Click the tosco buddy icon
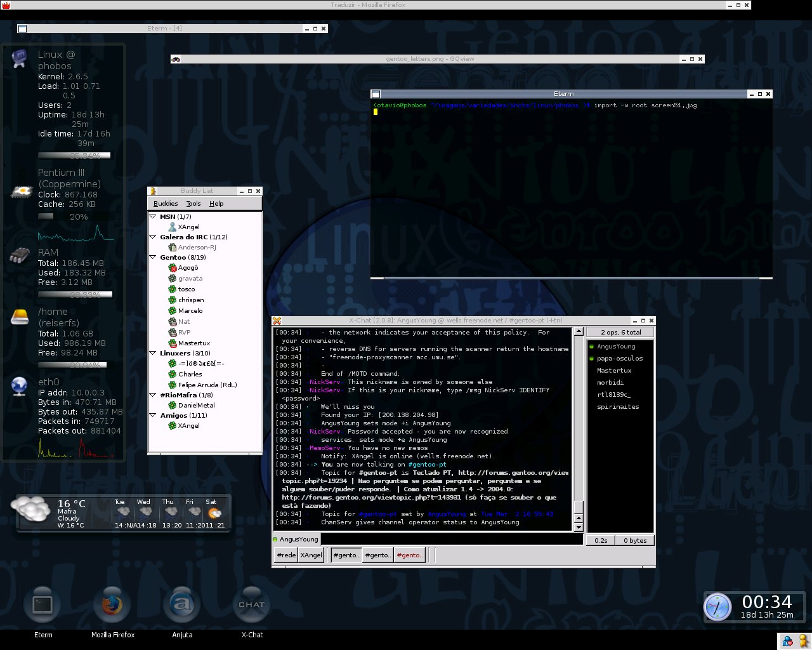 172,289
